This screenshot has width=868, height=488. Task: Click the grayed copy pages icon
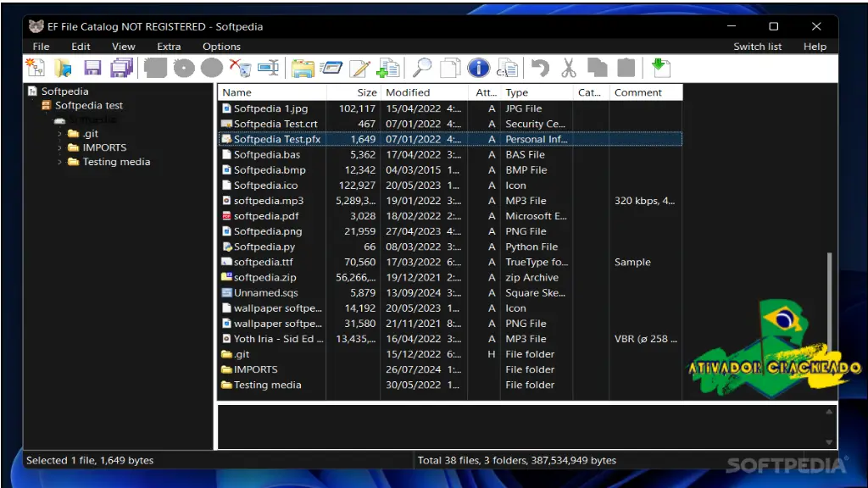click(x=597, y=68)
